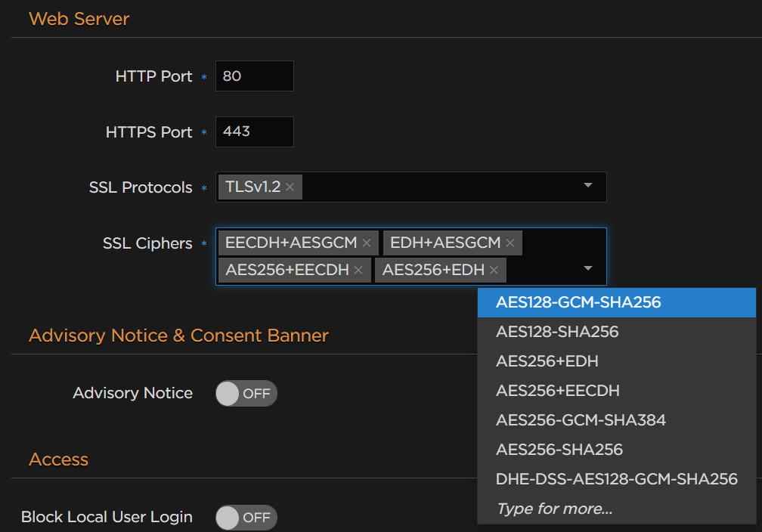Remove the EDH+AESGCM cipher tag
762x532 pixels.
510,243
